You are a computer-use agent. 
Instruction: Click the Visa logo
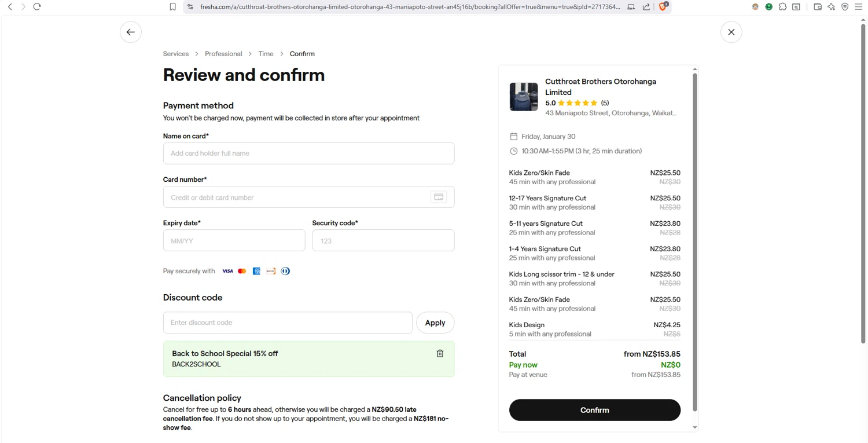point(227,271)
